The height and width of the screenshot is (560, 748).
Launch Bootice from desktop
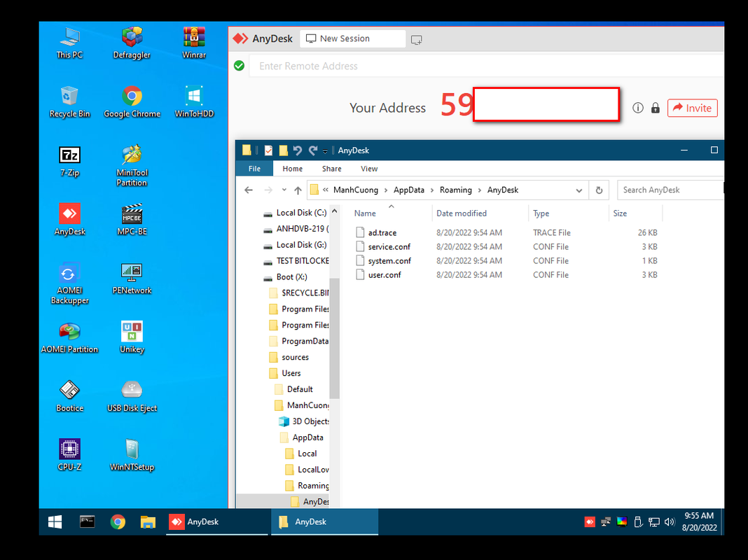pyautogui.click(x=69, y=396)
